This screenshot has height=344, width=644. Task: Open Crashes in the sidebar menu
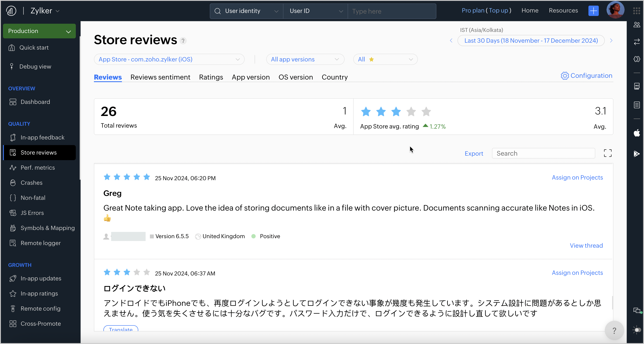point(31,183)
